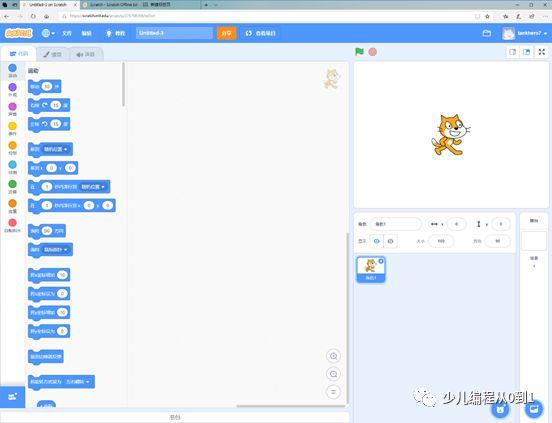Show the sprite with open-eye toggle
This screenshot has width=552, height=423.
(x=376, y=241)
